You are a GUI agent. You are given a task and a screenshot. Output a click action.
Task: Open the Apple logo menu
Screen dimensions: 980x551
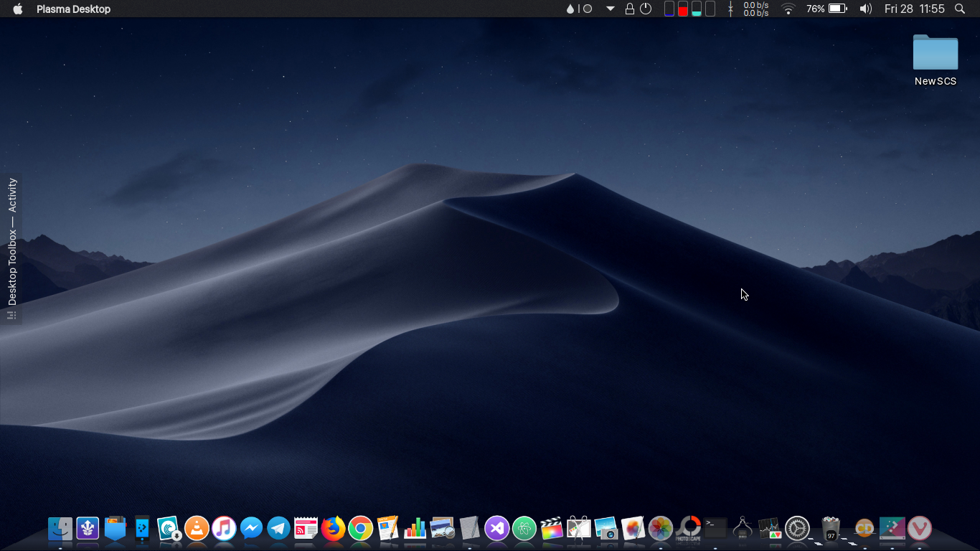click(18, 9)
